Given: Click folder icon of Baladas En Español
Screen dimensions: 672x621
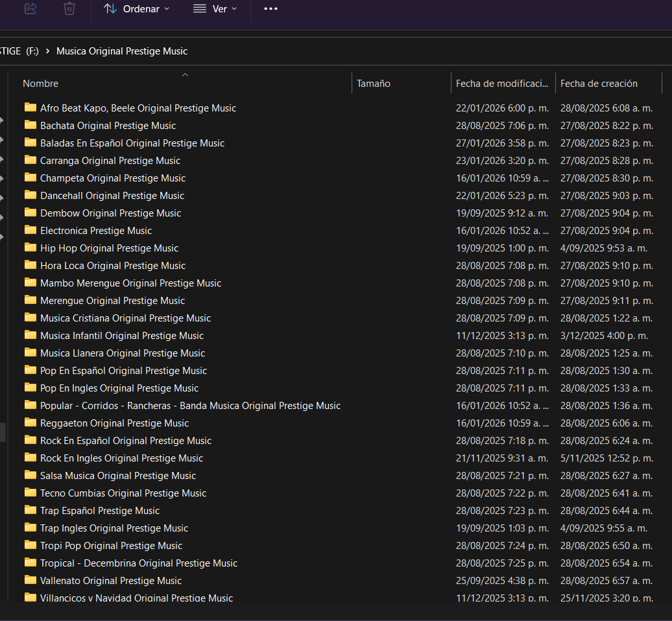Looking at the screenshot, I should pos(30,143).
